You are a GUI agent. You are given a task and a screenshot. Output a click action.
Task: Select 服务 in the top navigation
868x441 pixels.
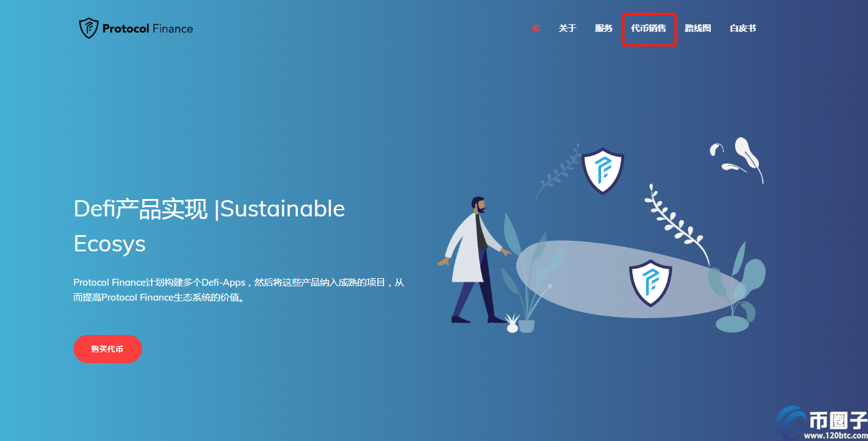pyautogui.click(x=604, y=29)
